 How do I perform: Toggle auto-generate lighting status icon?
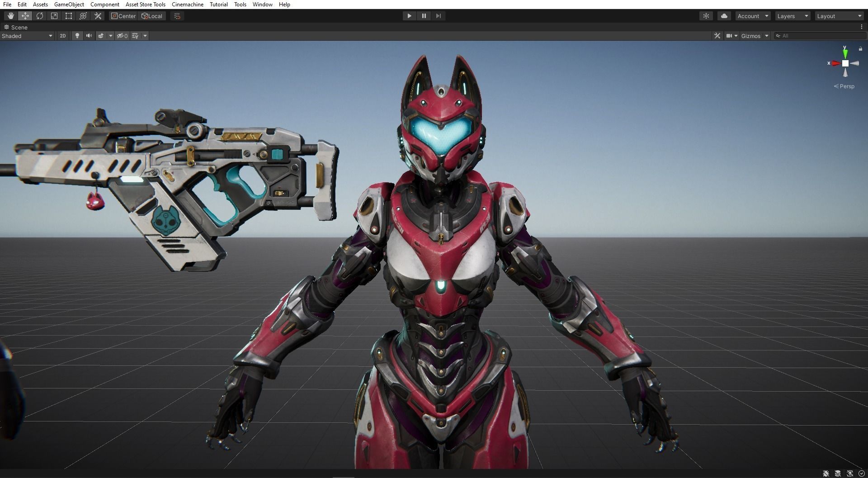[x=849, y=473]
